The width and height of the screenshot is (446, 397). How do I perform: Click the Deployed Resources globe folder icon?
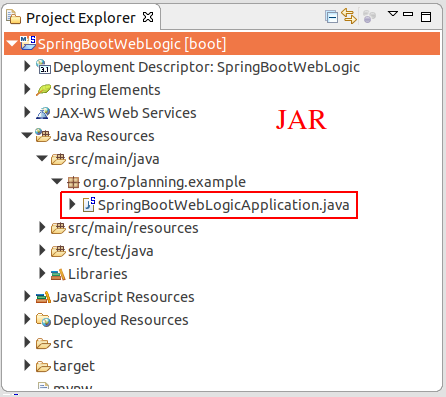(43, 320)
